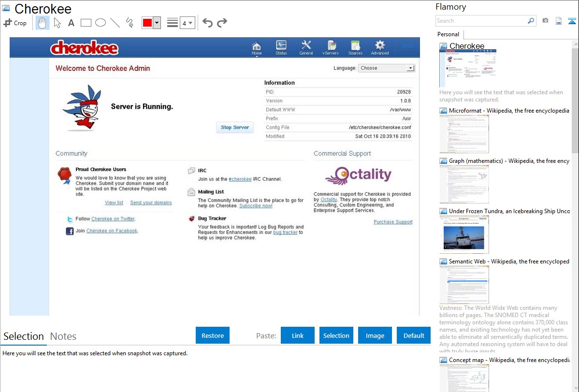Open the Under Frozen Tundra snapshot thumbnail
The height and width of the screenshot is (392, 579).
click(464, 234)
